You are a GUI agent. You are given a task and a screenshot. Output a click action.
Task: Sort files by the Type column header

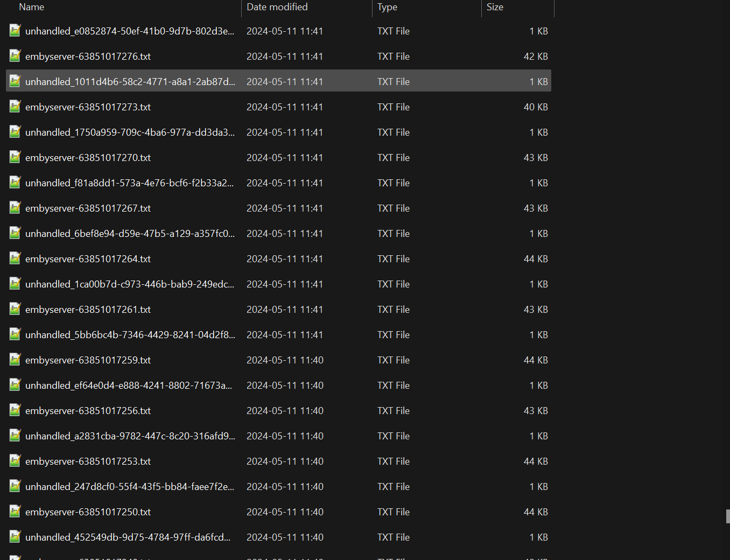click(x=387, y=7)
